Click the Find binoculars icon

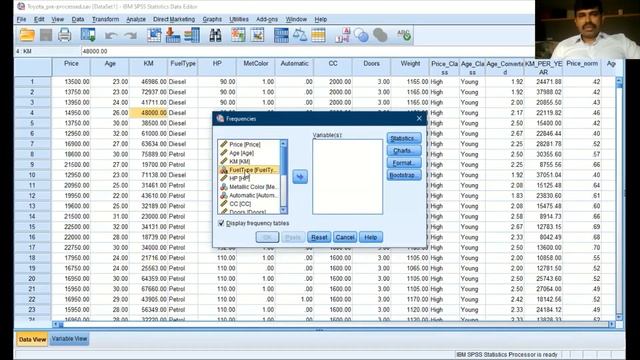(x=215, y=36)
